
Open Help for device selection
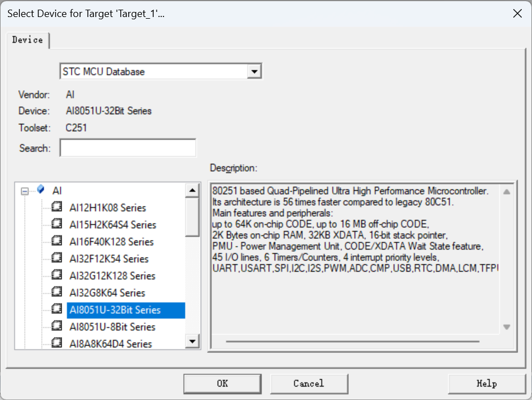click(x=487, y=384)
